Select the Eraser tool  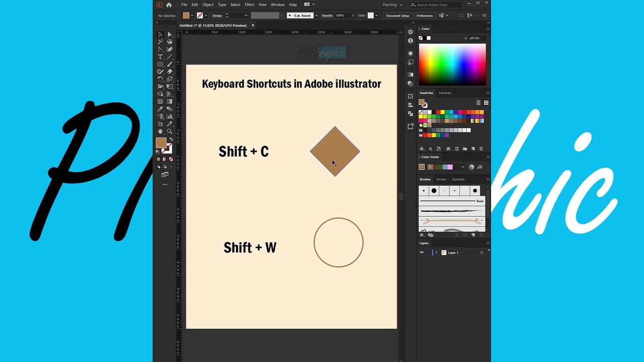pos(170,71)
